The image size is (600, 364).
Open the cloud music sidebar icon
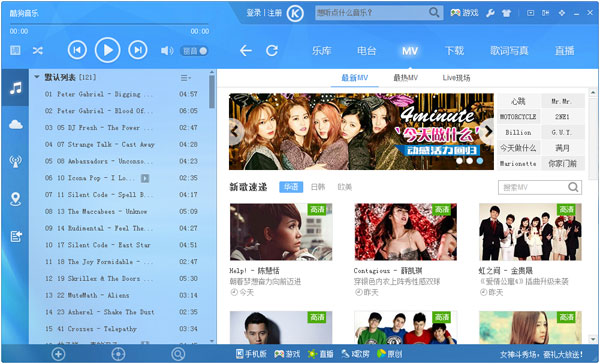pos(16,124)
